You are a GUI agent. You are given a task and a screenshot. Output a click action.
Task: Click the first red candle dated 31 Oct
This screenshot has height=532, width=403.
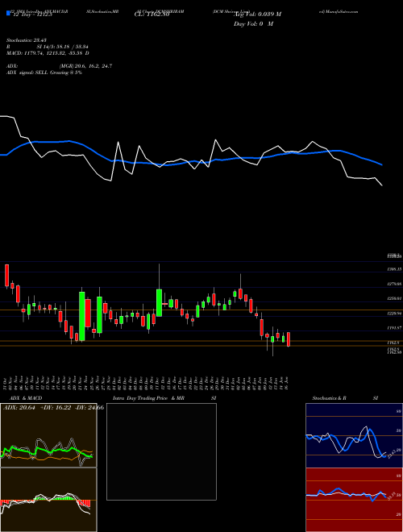pyautogui.click(x=6, y=276)
